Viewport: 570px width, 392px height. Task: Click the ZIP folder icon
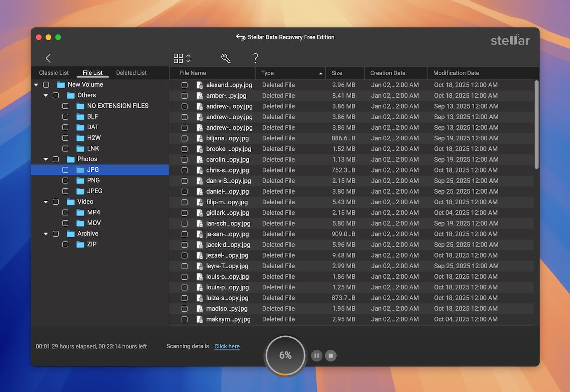(80, 244)
